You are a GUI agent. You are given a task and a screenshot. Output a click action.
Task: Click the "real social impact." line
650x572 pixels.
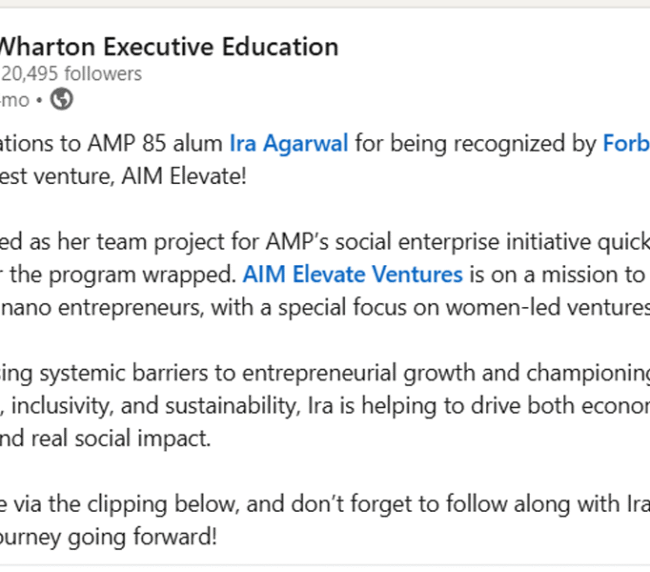(x=106, y=439)
